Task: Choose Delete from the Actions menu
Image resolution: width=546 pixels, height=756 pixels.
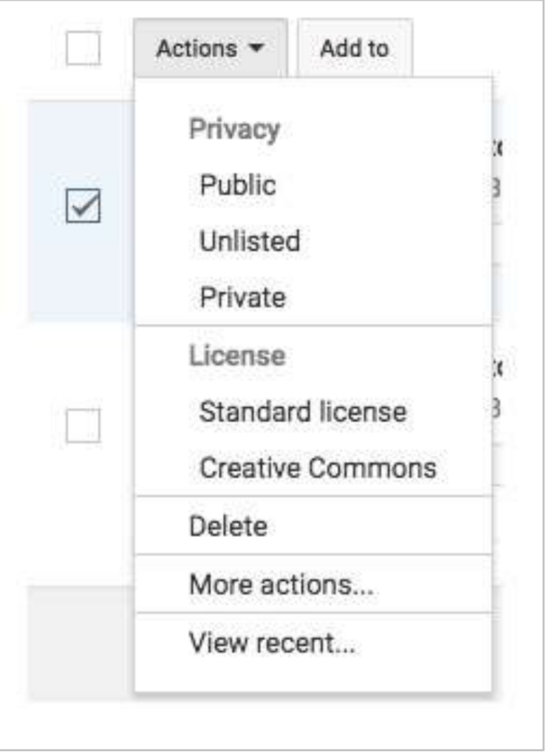Action: click(x=228, y=526)
